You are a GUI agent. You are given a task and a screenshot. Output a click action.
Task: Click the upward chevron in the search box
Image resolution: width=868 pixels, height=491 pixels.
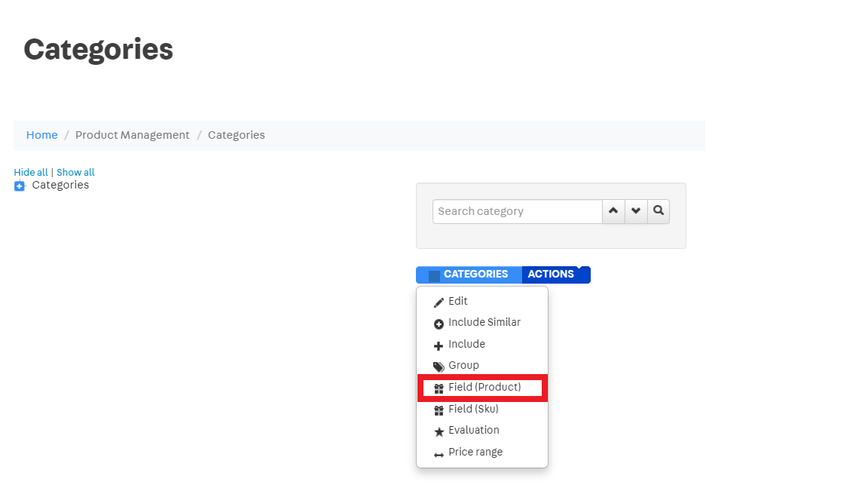613,211
